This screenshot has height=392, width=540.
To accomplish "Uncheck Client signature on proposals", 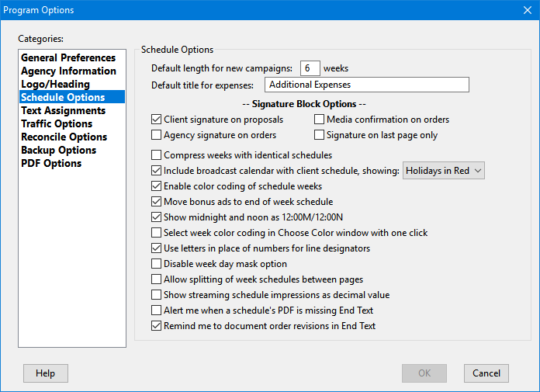I will click(x=157, y=120).
